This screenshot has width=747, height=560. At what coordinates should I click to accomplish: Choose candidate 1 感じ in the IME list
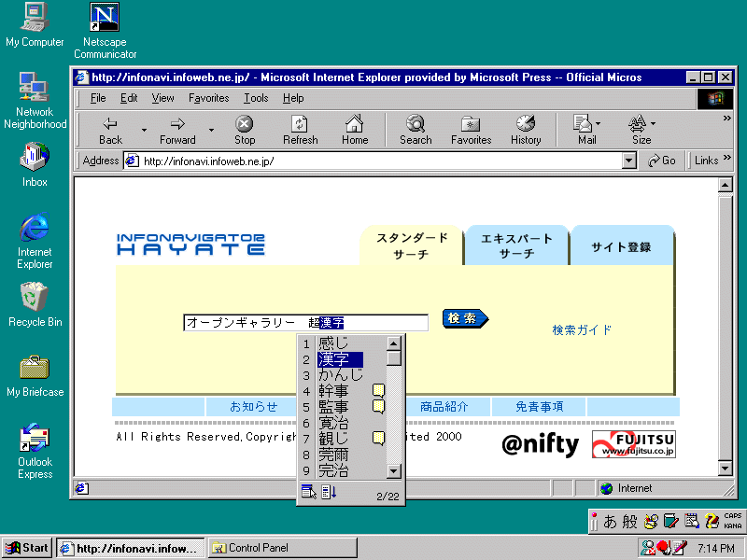point(333,343)
